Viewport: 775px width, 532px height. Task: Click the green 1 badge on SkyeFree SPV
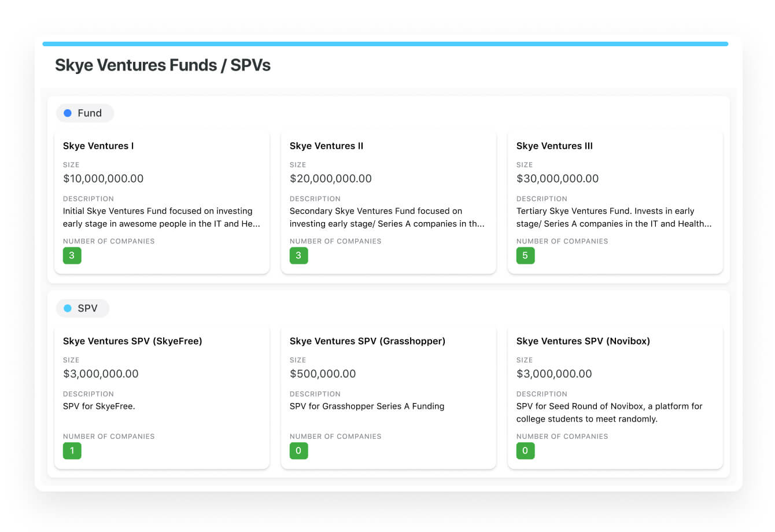(72, 451)
